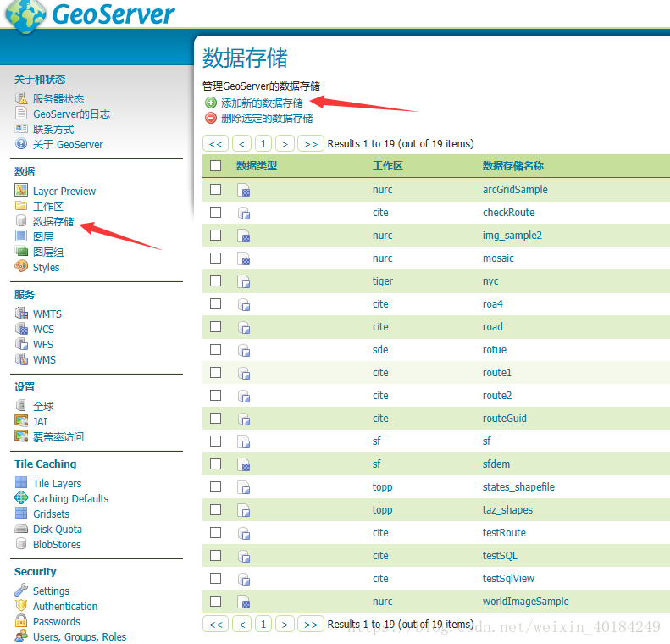The image size is (670, 644).
Task: Check the arcGridSample row checkbox
Action: (216, 189)
